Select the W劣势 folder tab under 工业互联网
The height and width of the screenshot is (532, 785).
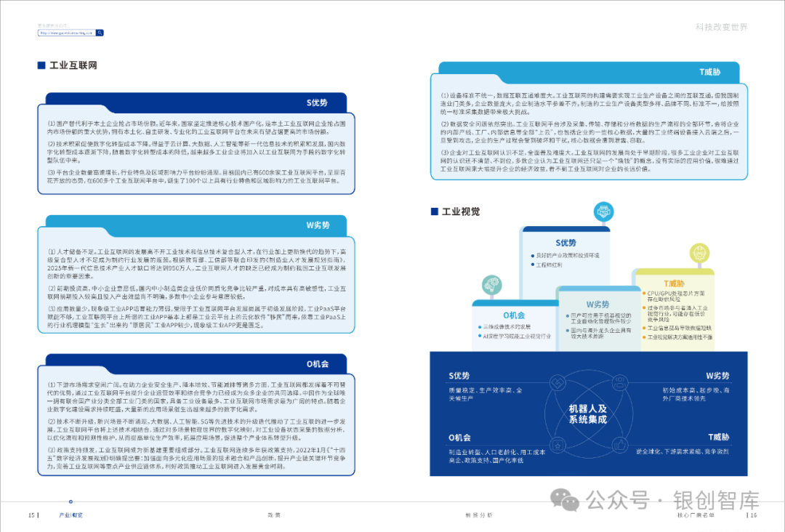[196, 225]
